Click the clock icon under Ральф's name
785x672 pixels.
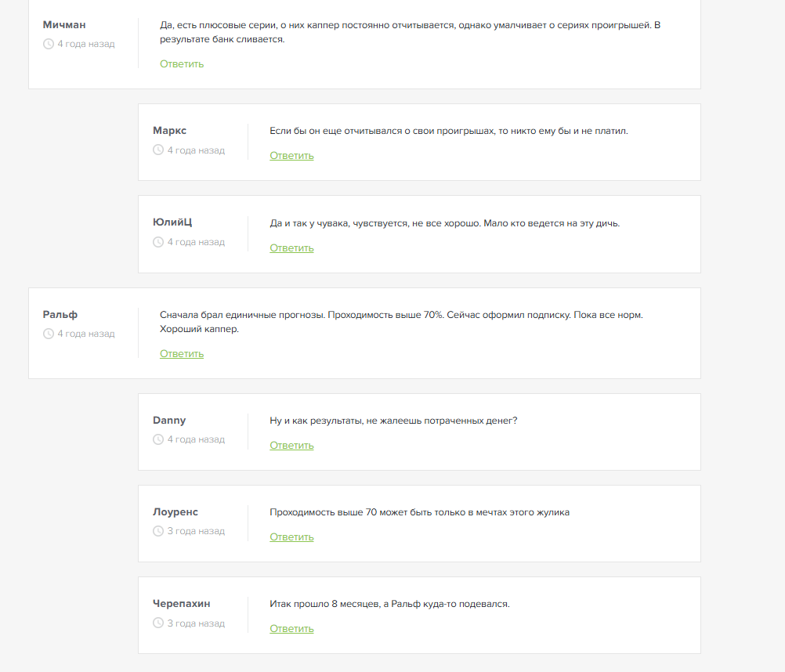pyautogui.click(x=49, y=334)
